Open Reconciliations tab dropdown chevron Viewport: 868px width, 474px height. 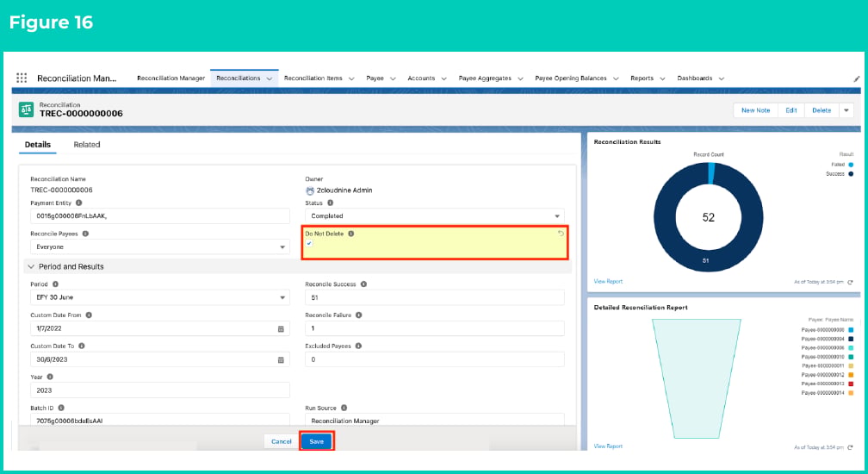[x=270, y=78]
